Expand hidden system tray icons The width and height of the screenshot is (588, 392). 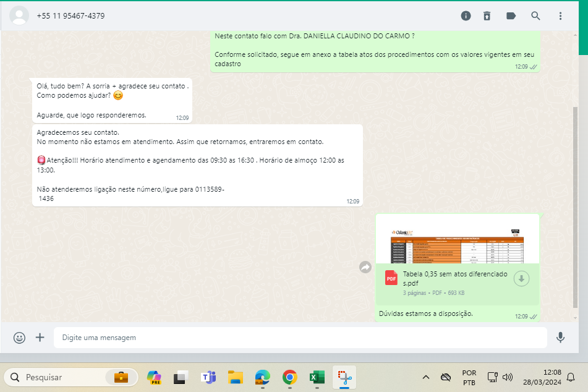point(426,377)
